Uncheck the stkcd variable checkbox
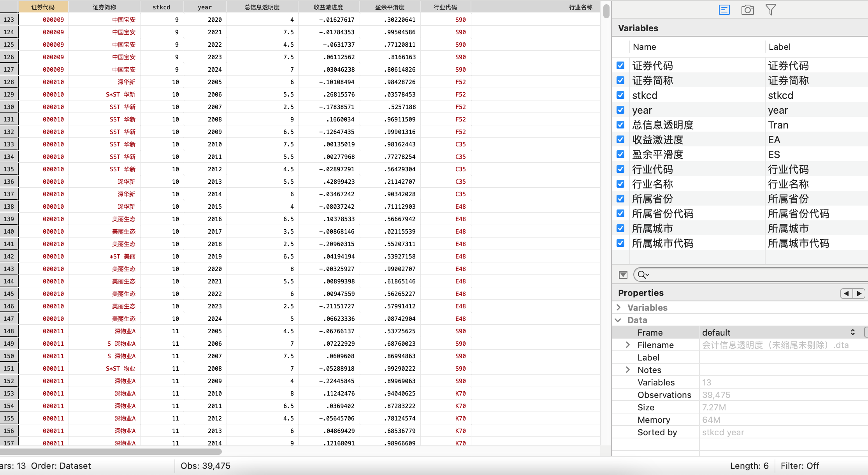868x475 pixels. pyautogui.click(x=620, y=95)
